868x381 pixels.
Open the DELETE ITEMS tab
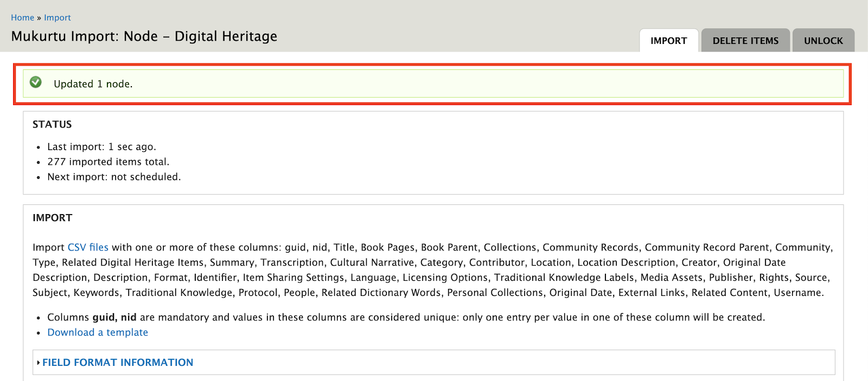pyautogui.click(x=745, y=41)
